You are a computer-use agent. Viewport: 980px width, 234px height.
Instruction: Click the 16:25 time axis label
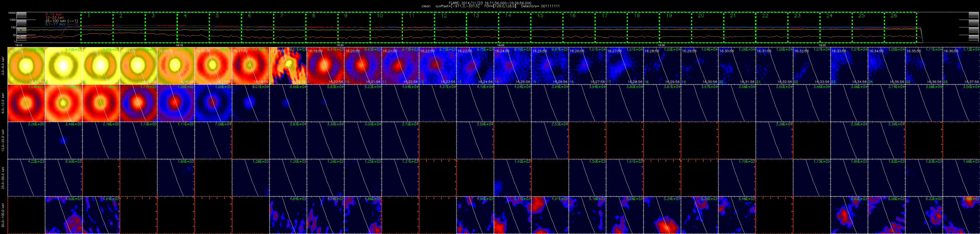coord(501,45)
